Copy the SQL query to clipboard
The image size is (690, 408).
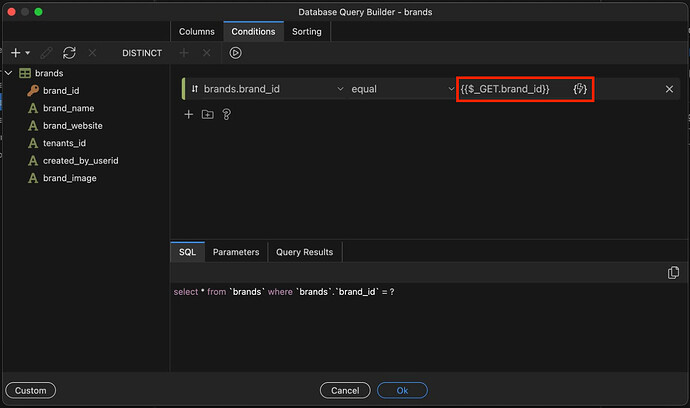673,272
